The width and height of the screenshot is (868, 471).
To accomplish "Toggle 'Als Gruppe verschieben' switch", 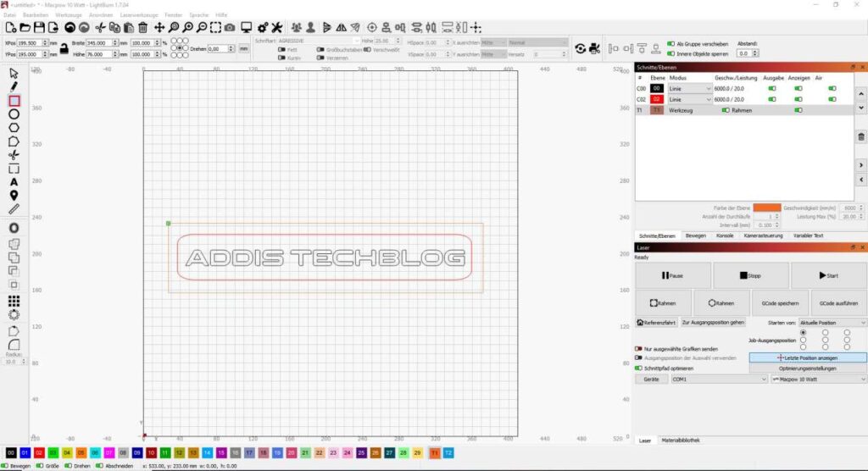I will [670, 44].
